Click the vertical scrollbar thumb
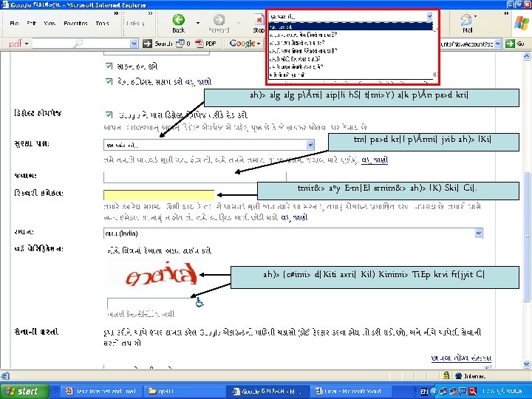Image resolution: width=532 pixels, height=399 pixels. tap(526, 236)
